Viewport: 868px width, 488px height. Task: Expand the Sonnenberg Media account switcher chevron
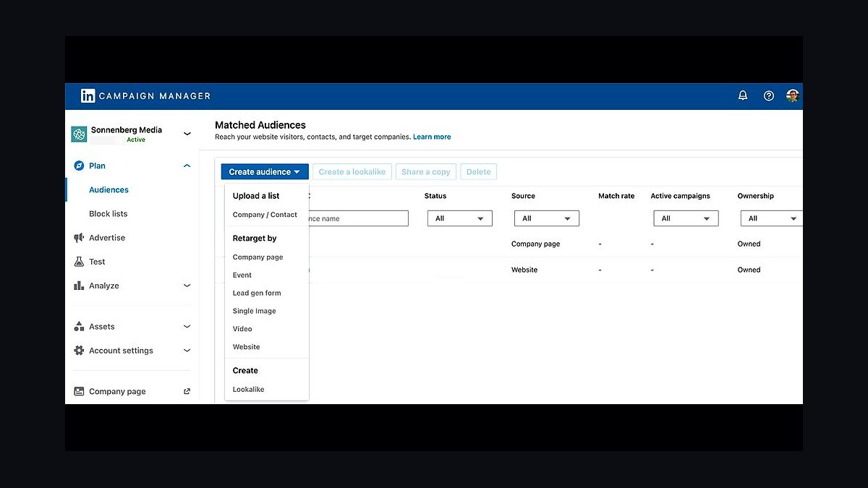point(187,134)
